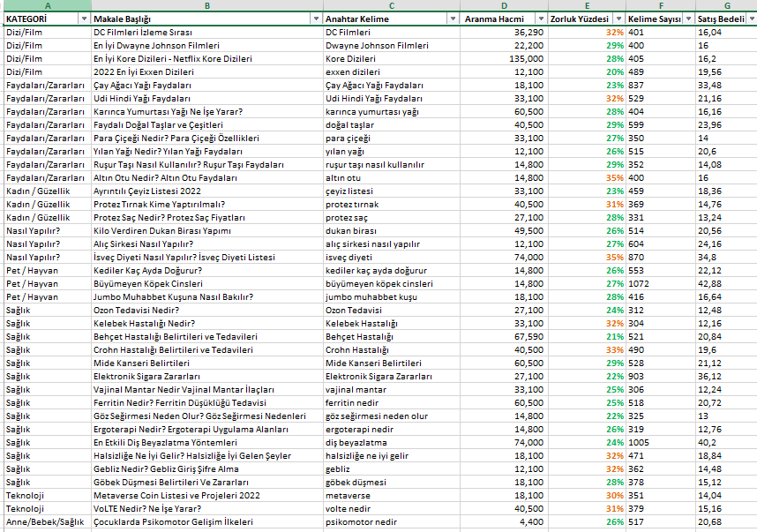Select column D by its letter header
Viewport: 757px width, 532px height.
504,6
